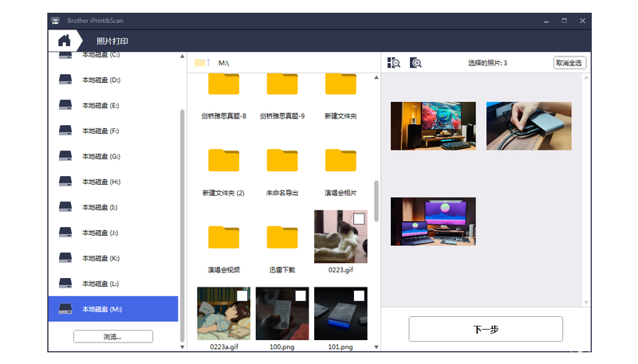Click the 0223a.gif sleeping girl thumbnail

pyautogui.click(x=224, y=313)
